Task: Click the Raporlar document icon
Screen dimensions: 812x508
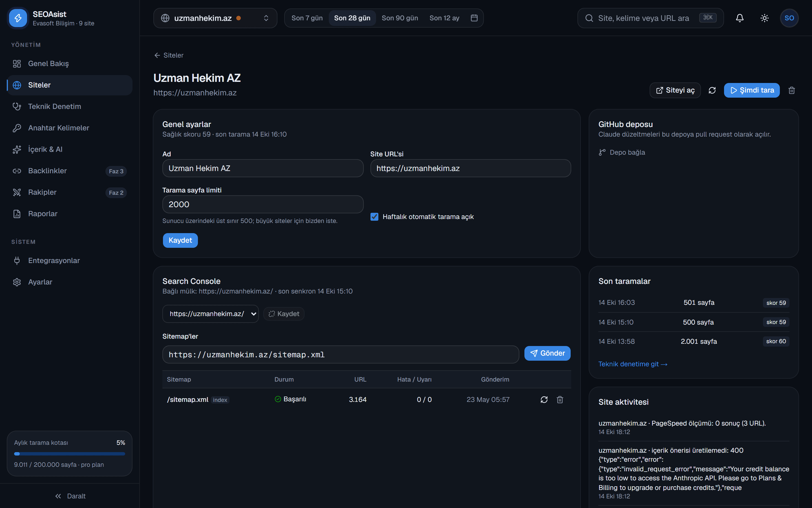Action: pyautogui.click(x=17, y=214)
